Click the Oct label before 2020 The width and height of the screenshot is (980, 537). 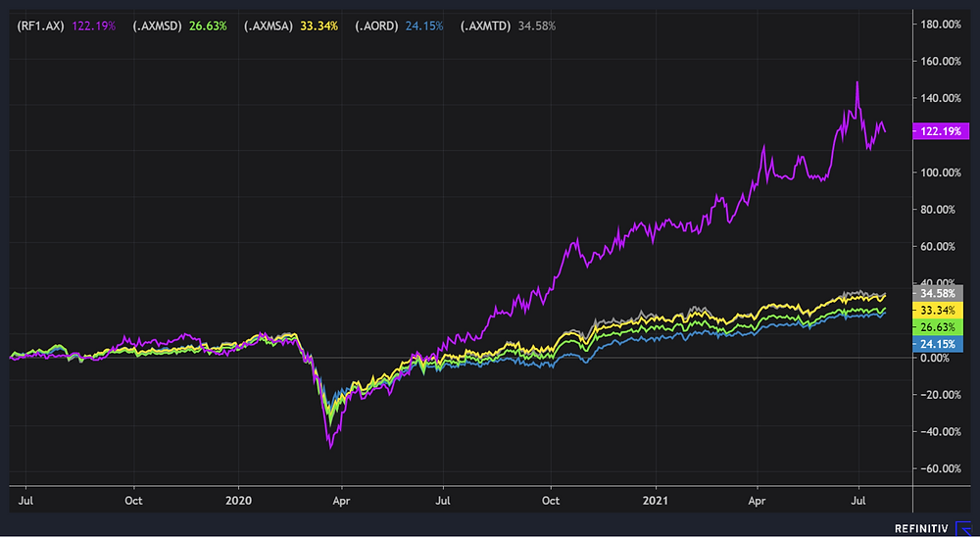coord(133,501)
